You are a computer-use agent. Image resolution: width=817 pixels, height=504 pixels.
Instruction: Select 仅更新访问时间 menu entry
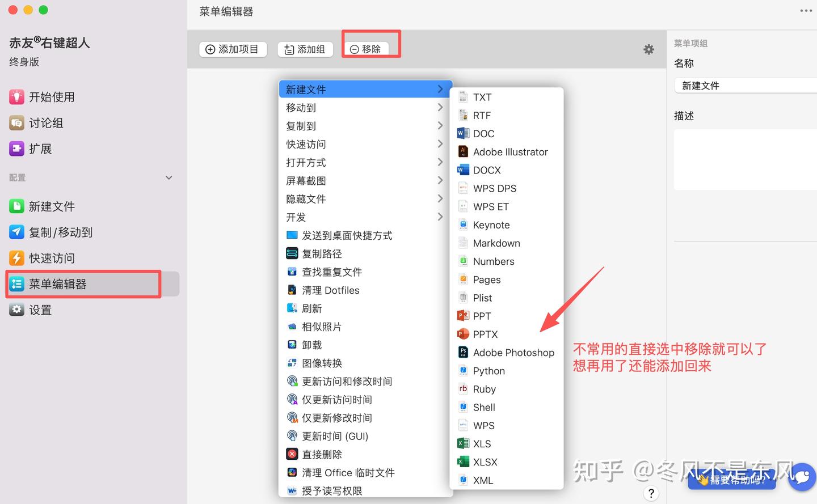(x=366, y=400)
